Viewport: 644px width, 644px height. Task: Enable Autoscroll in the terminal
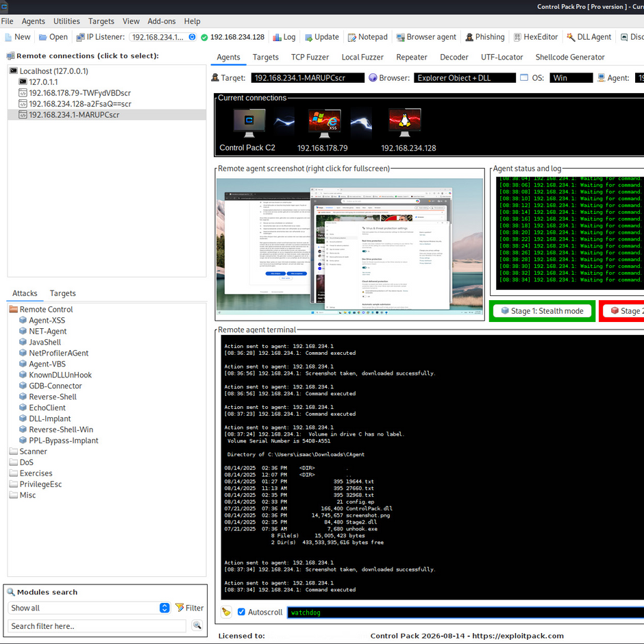pos(241,612)
